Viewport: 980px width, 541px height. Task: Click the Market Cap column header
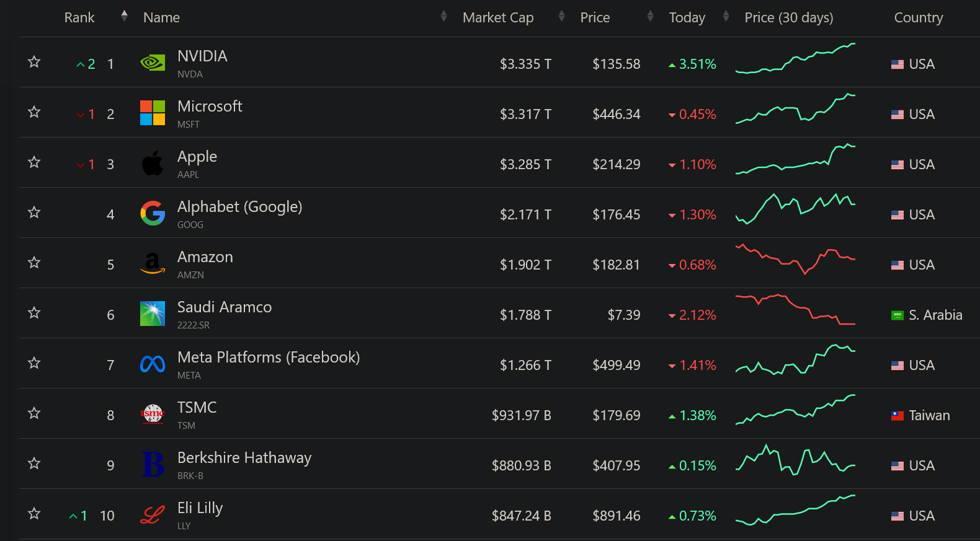(x=498, y=17)
